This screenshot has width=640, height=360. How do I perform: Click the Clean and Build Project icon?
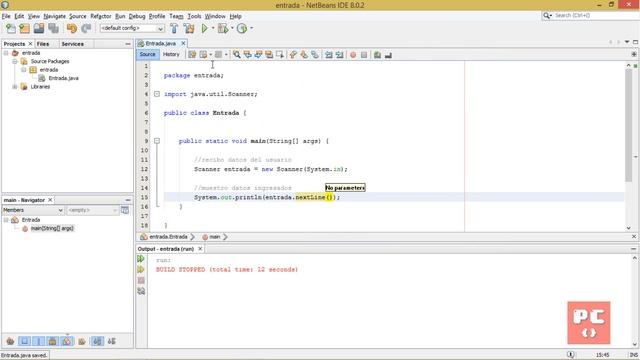(x=189, y=28)
